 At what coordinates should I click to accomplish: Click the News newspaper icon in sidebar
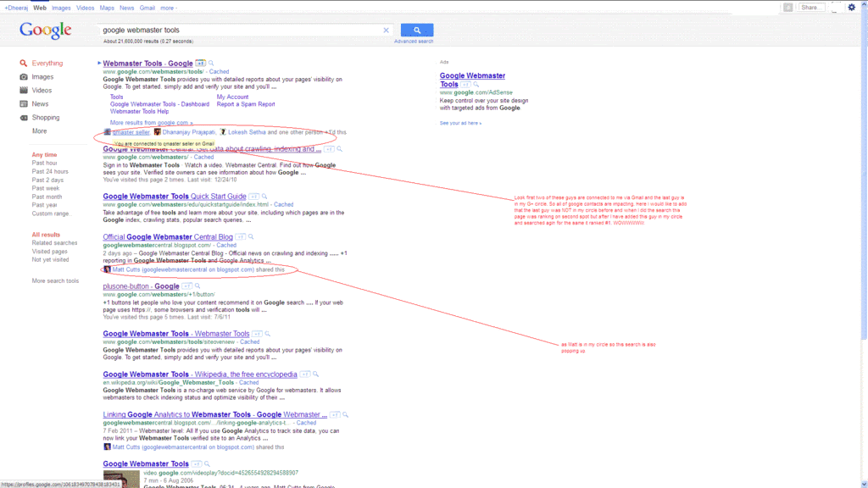click(23, 104)
